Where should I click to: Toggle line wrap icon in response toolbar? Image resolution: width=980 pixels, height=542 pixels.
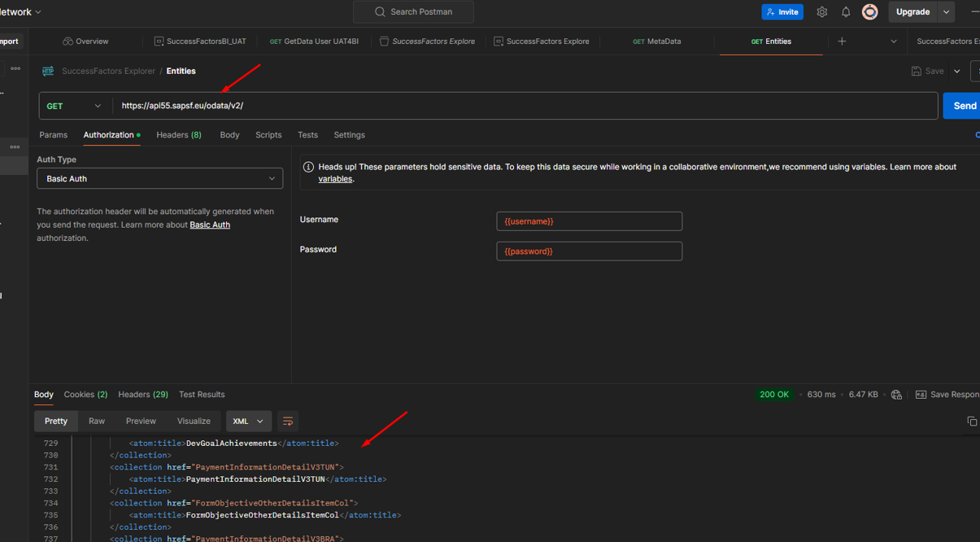pyautogui.click(x=288, y=422)
